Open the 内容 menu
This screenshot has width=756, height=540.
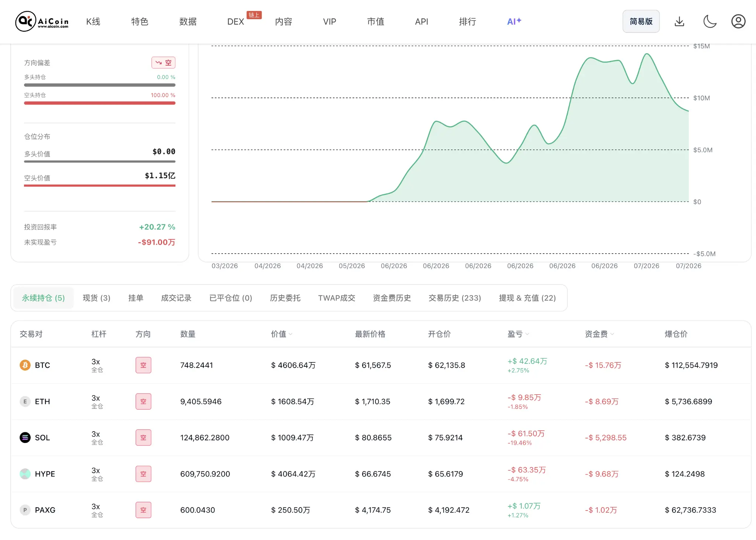pyautogui.click(x=283, y=22)
